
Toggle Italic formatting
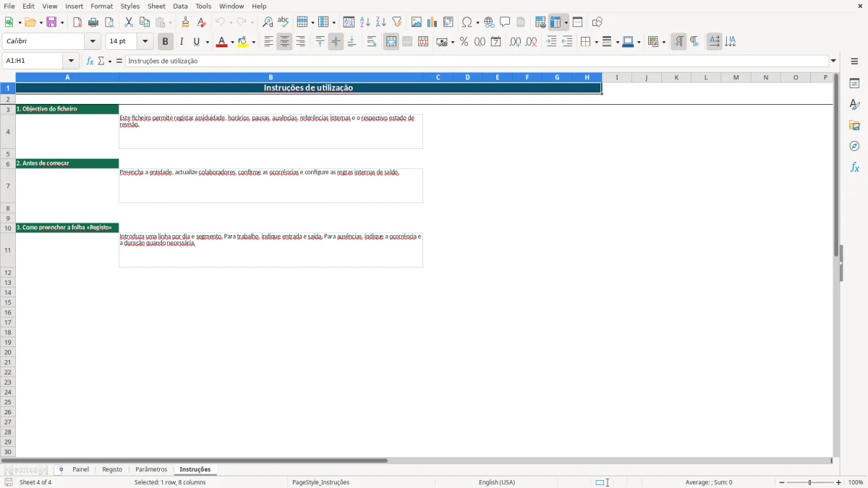182,42
